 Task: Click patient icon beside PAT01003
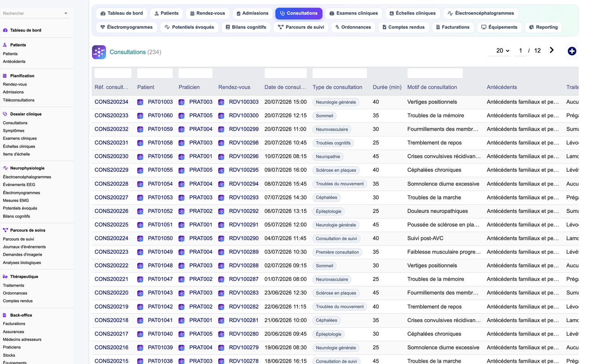(x=140, y=102)
